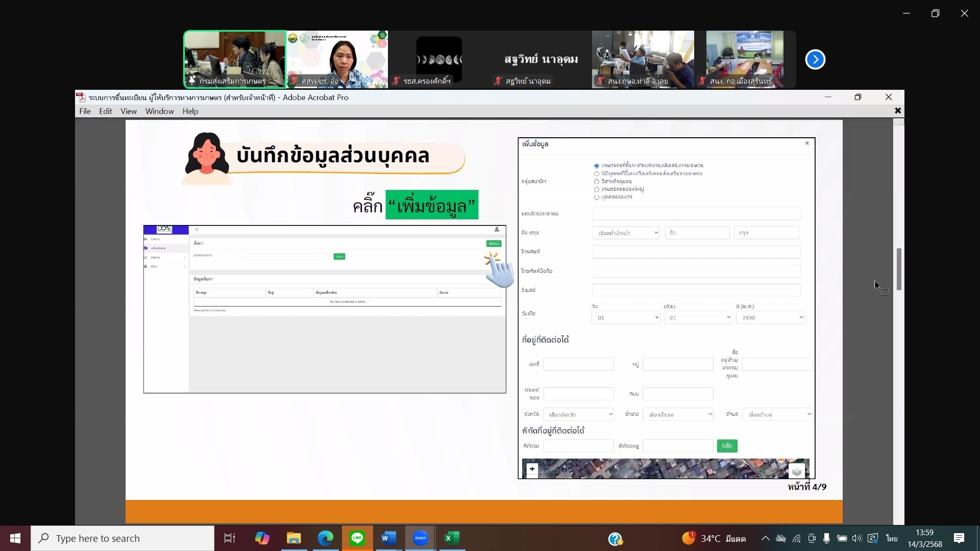Image resolution: width=980 pixels, height=551 pixels.
Task: Close document with black X icon
Action: (897, 111)
